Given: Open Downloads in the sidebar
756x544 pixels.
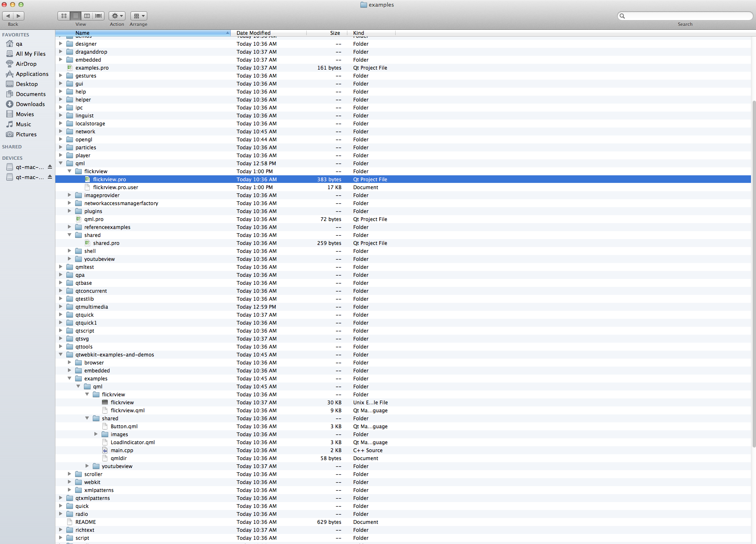Looking at the screenshot, I should 30,104.
